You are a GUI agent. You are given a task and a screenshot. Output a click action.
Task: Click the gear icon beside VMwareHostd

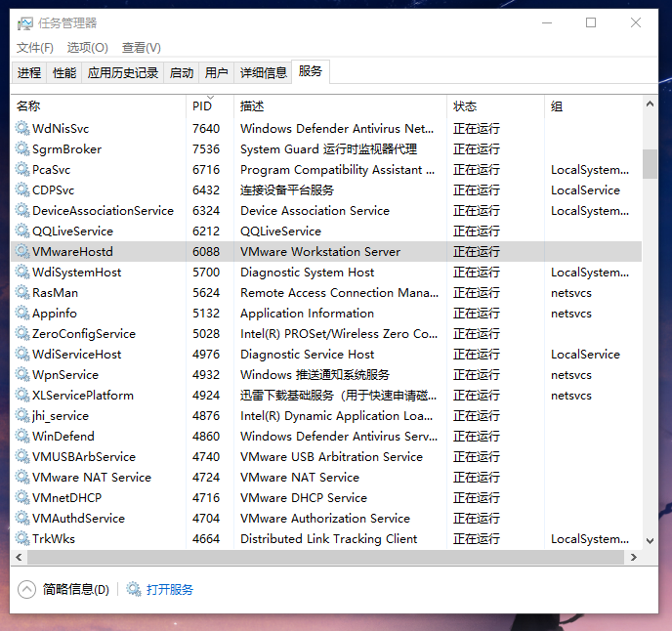[x=22, y=252]
